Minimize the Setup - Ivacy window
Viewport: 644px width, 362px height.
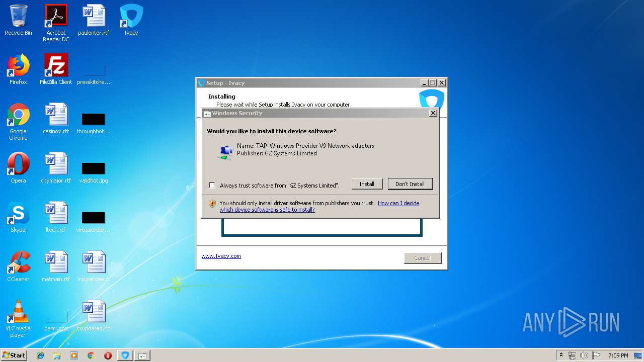[424, 83]
